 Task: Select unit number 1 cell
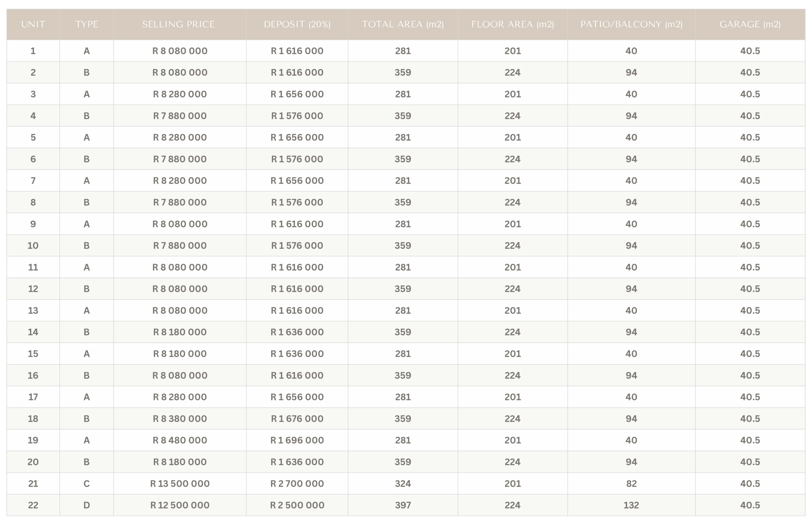coord(33,51)
